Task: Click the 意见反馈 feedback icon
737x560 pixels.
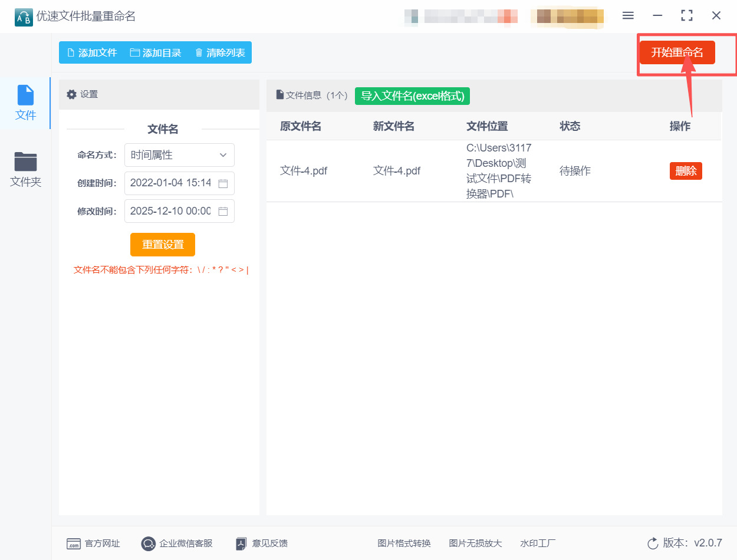Action: tap(241, 543)
